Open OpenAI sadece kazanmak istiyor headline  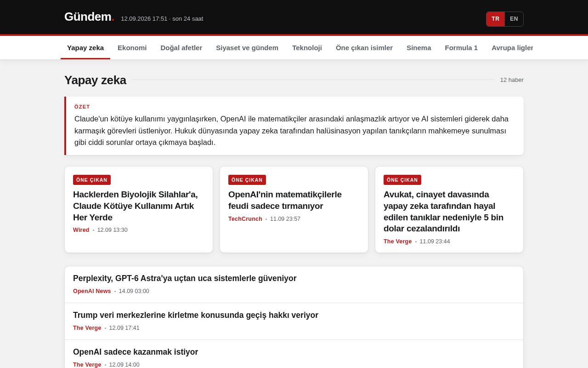pyautogui.click(x=136, y=352)
